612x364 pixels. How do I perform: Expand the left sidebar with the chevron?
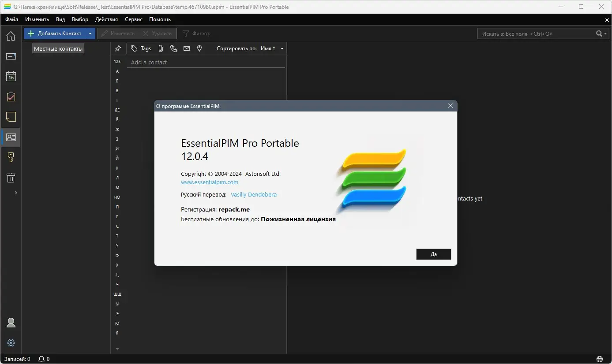(16, 193)
